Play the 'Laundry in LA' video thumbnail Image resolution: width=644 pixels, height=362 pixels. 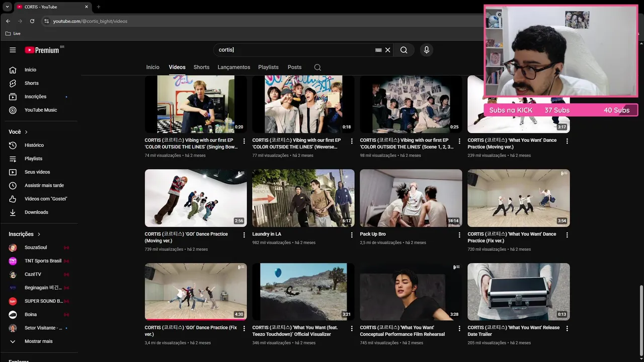(303, 198)
